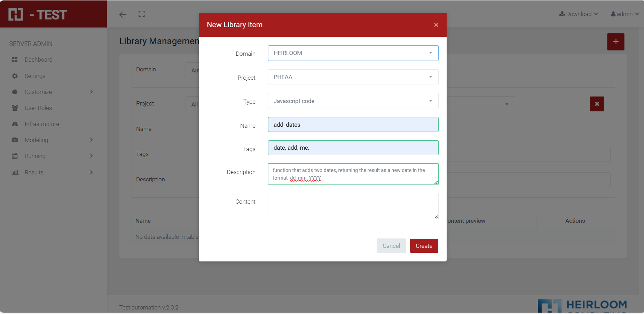Click the back arrow icon in header
This screenshot has width=644, height=314.
tap(123, 14)
